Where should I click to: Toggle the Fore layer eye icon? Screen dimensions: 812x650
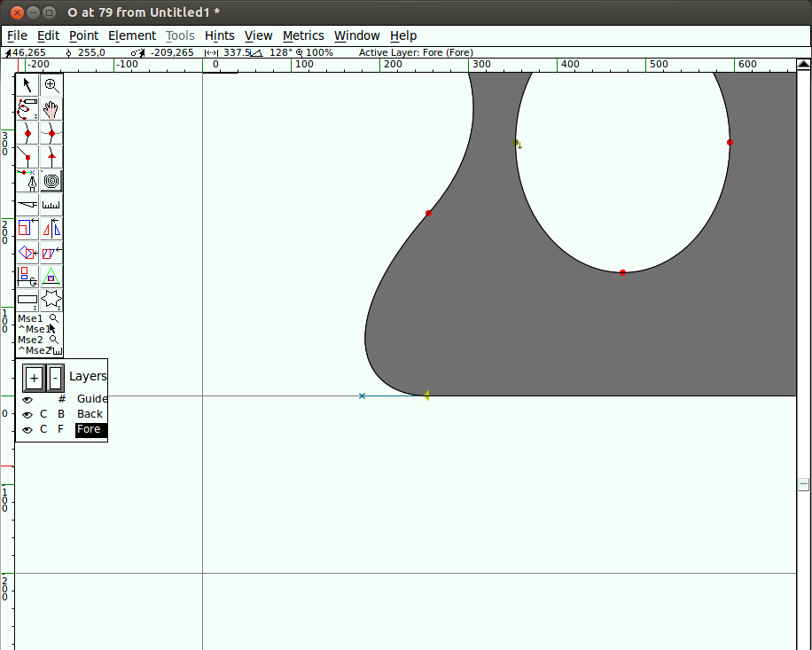(x=27, y=430)
